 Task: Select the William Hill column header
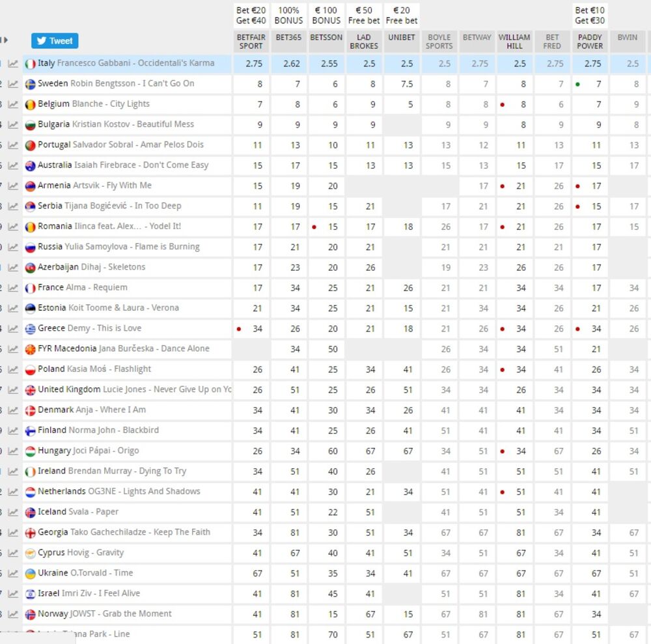(514, 42)
